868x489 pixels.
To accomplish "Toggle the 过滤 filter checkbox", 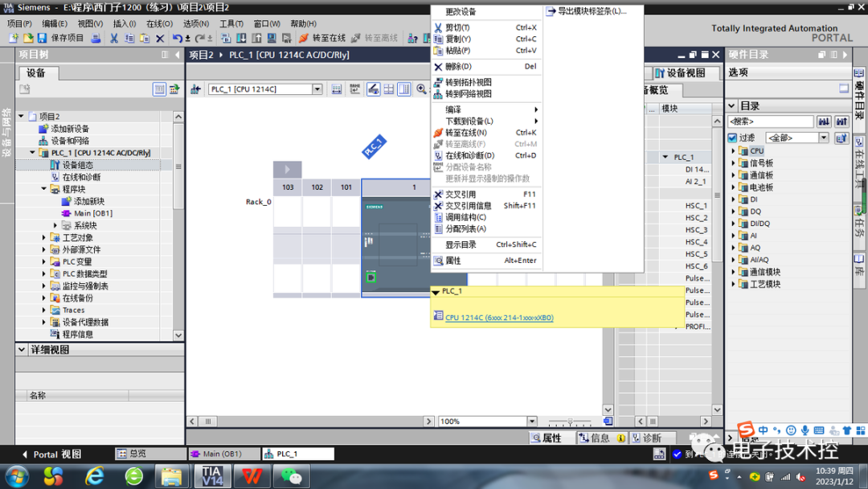I will pyautogui.click(x=732, y=138).
